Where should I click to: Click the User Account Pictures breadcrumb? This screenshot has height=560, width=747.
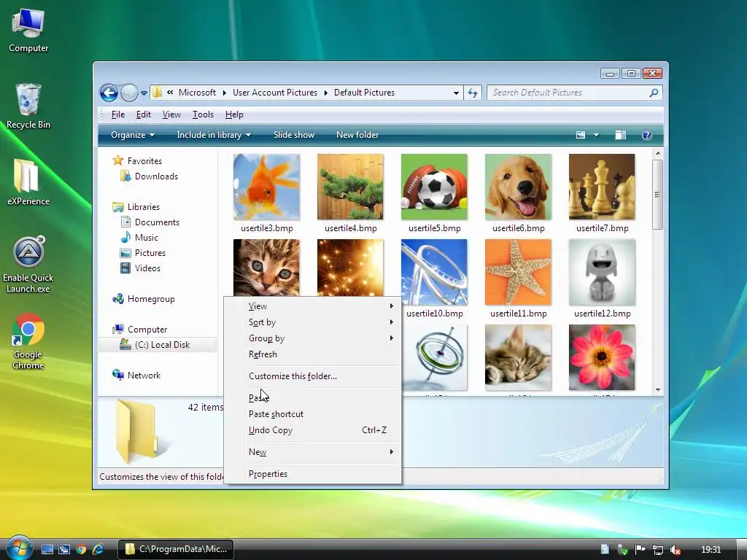275,93
